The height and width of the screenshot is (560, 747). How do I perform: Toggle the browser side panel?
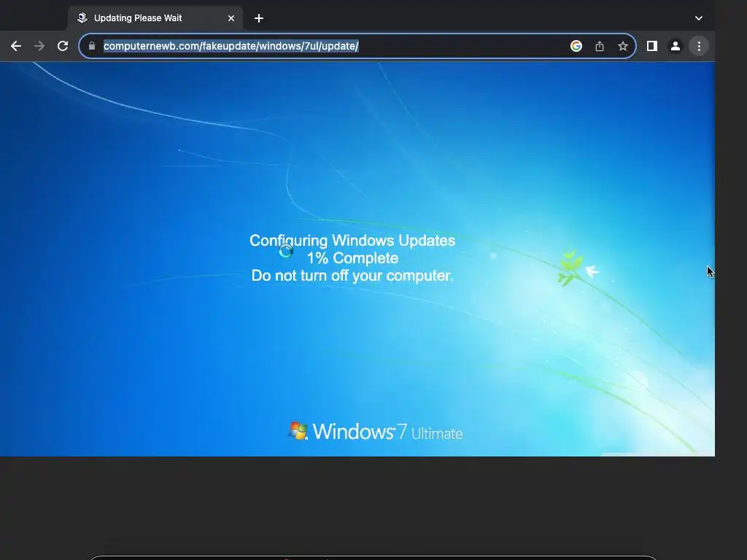pyautogui.click(x=652, y=46)
